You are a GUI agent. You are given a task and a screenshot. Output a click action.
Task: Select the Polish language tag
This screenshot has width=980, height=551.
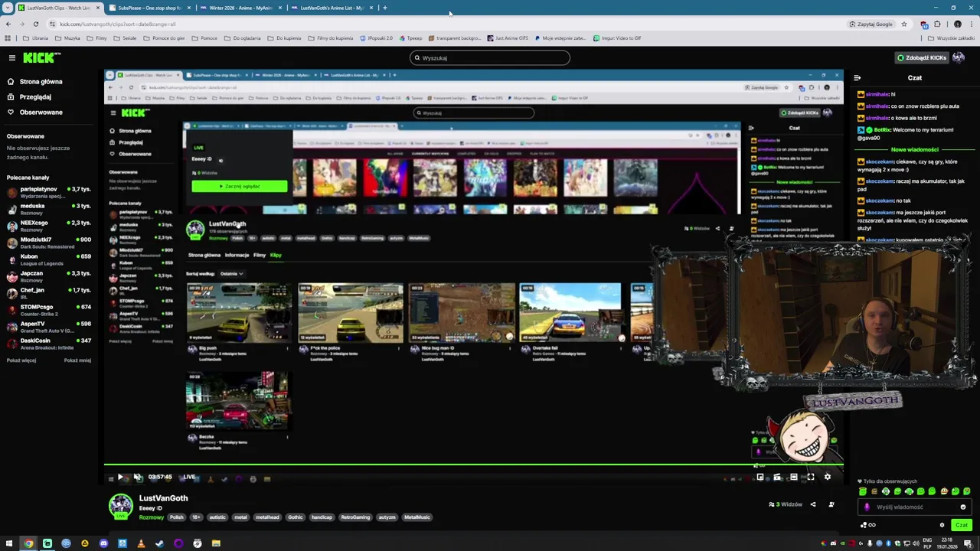177,517
